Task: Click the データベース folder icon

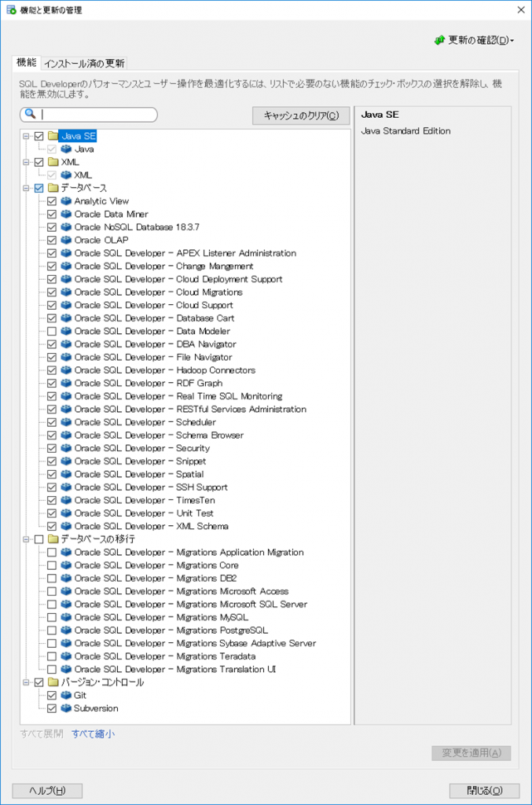Action: click(53, 188)
